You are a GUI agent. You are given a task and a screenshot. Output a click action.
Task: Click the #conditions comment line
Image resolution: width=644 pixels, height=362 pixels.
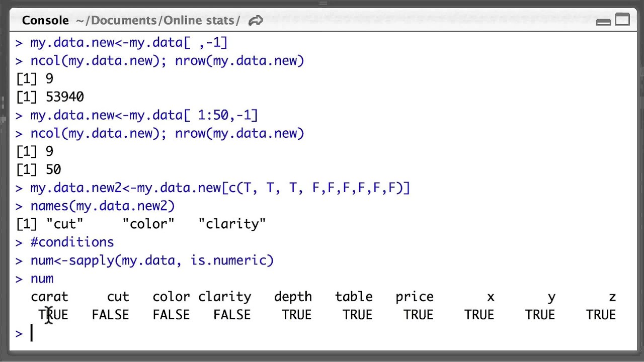click(72, 242)
